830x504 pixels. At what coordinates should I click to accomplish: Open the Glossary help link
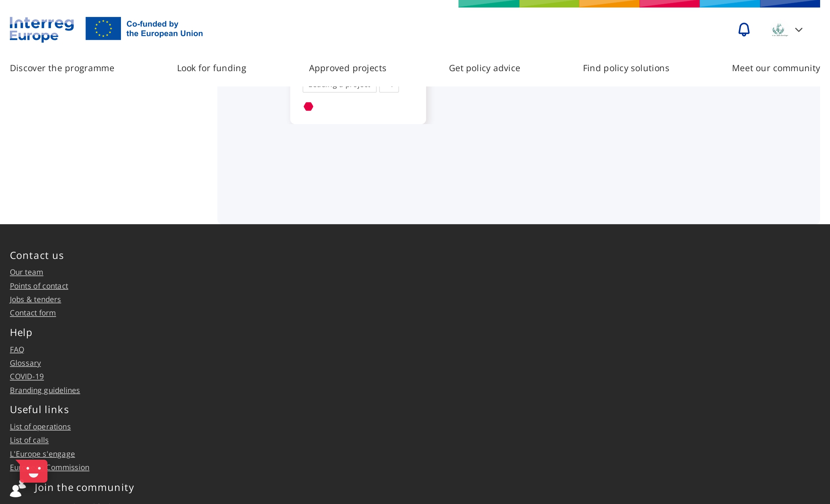25,363
